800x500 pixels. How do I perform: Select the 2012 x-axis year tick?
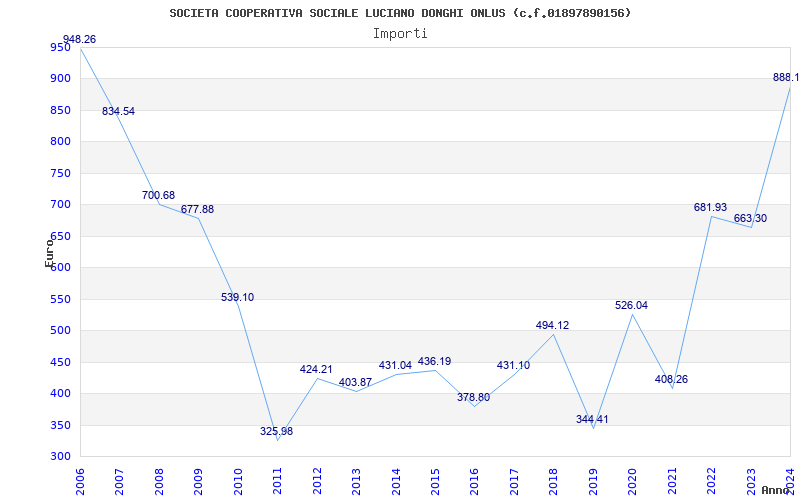click(317, 480)
